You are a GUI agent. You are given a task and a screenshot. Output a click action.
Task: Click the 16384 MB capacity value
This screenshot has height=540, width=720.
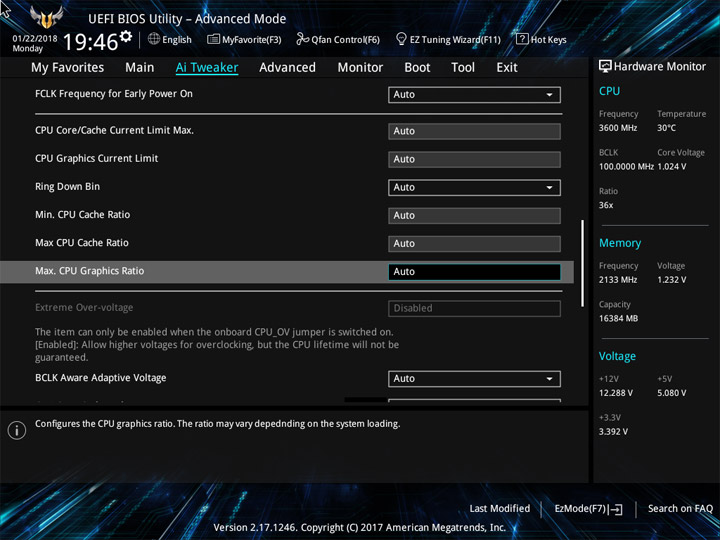618,319
